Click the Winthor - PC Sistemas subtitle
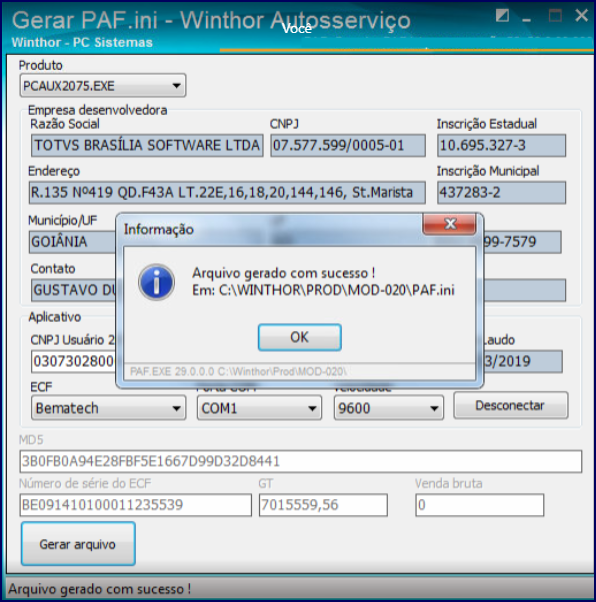This screenshot has height=602, width=596. point(82,43)
